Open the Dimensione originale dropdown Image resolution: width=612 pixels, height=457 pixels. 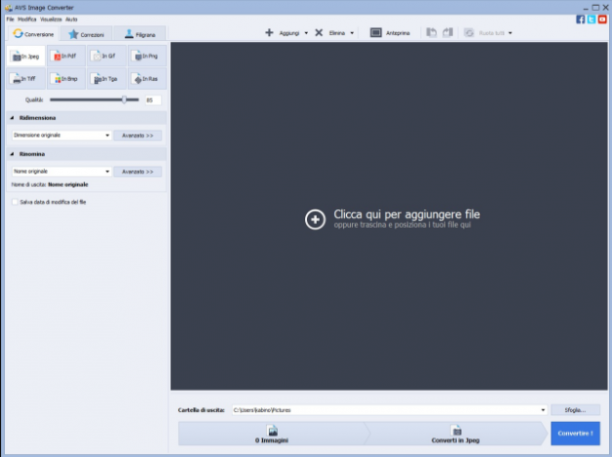click(x=61, y=135)
